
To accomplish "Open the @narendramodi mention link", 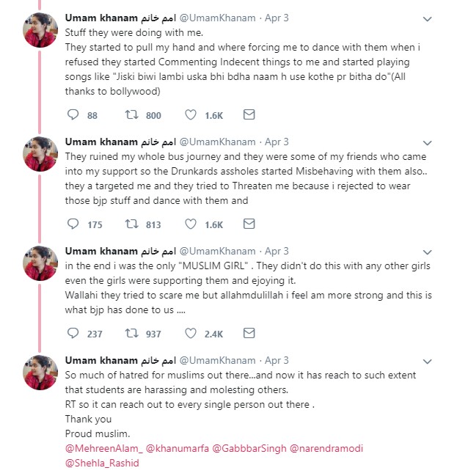I will pyautogui.click(x=326, y=448).
